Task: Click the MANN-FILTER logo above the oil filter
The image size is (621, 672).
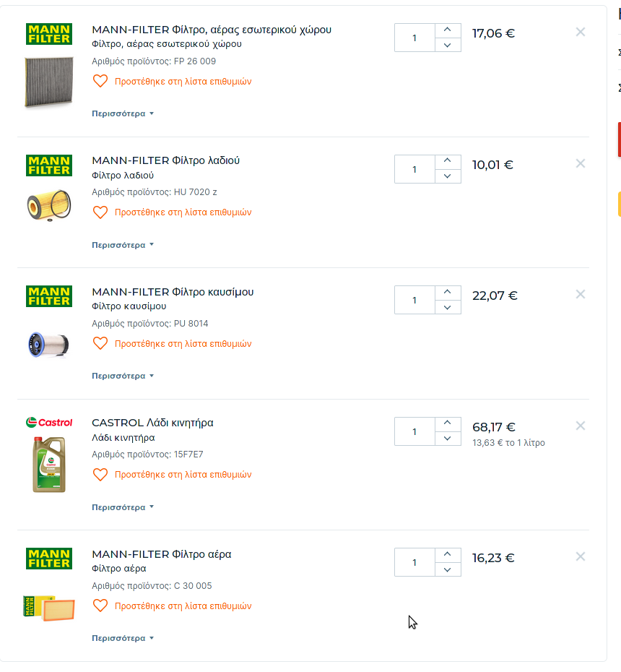Action: [x=49, y=165]
